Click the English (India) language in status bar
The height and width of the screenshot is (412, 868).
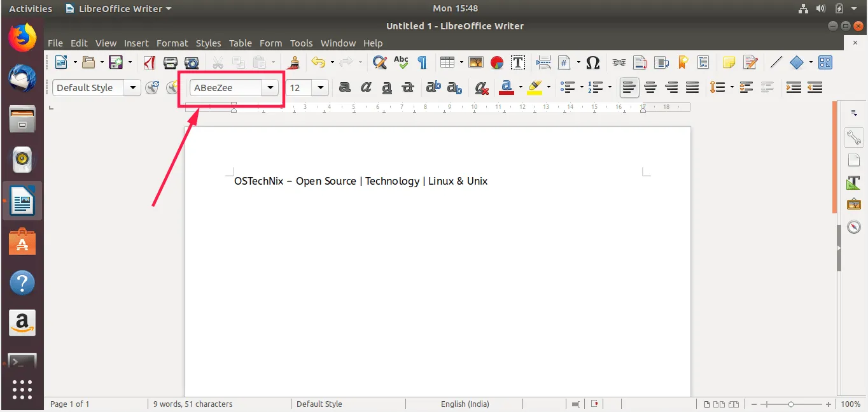(465, 404)
